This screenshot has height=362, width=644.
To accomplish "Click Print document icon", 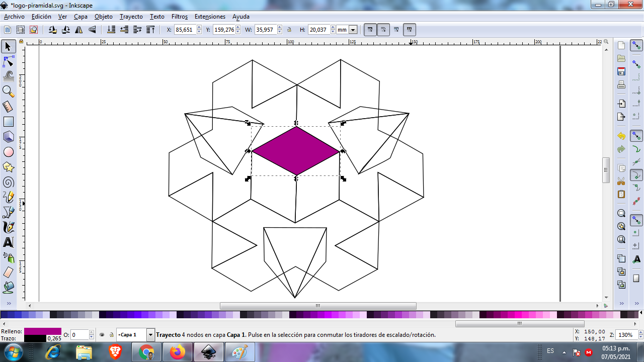I will 621,84.
